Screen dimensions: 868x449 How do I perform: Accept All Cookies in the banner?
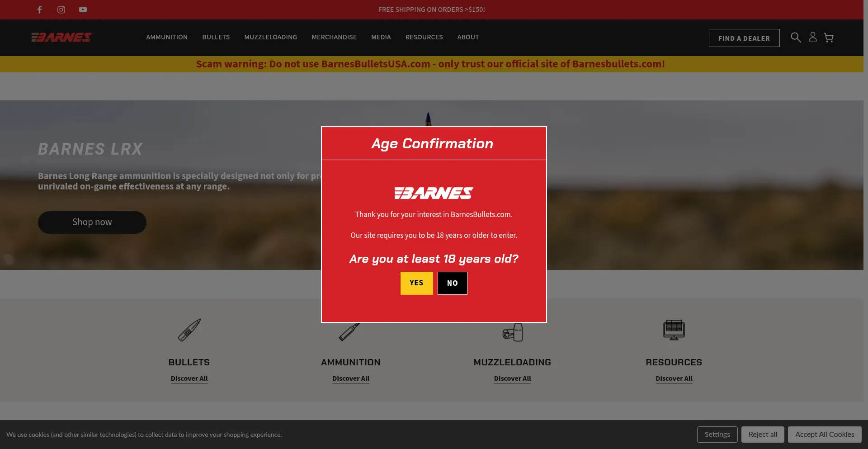[x=824, y=435]
